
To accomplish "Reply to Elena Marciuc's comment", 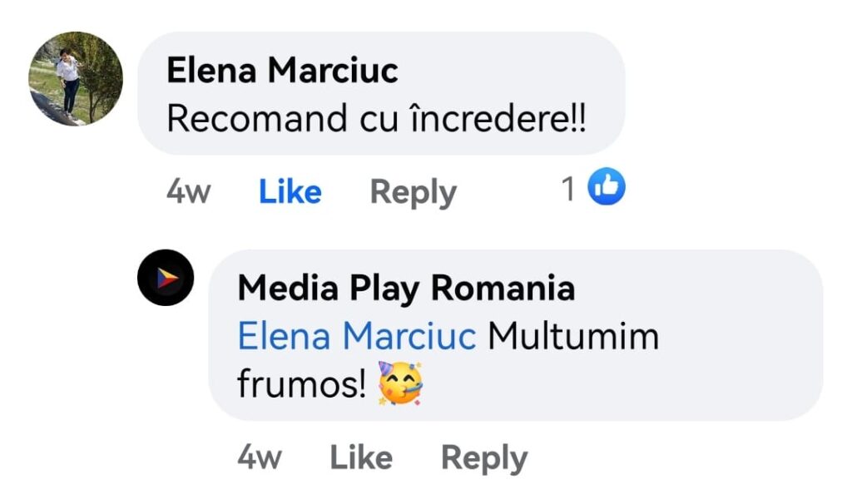I will (413, 192).
